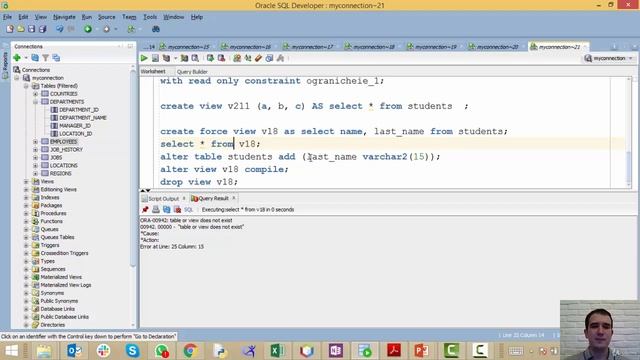
Task: Click the Autotrace icon
Action: pyautogui.click(x=184, y=58)
